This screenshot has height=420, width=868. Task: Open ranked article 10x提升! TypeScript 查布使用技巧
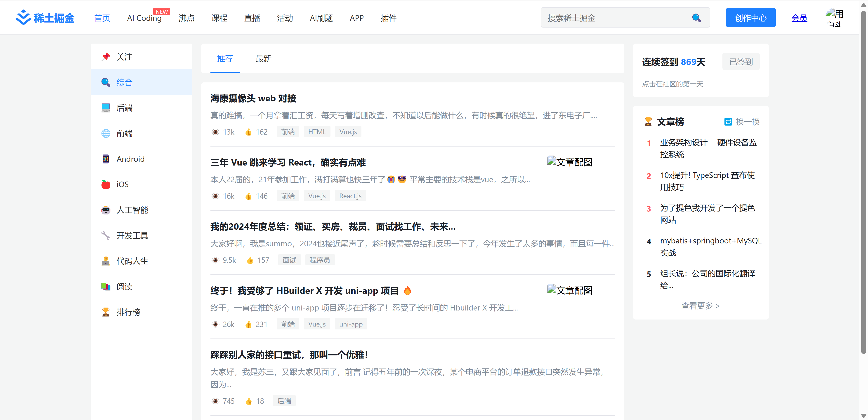707,181
